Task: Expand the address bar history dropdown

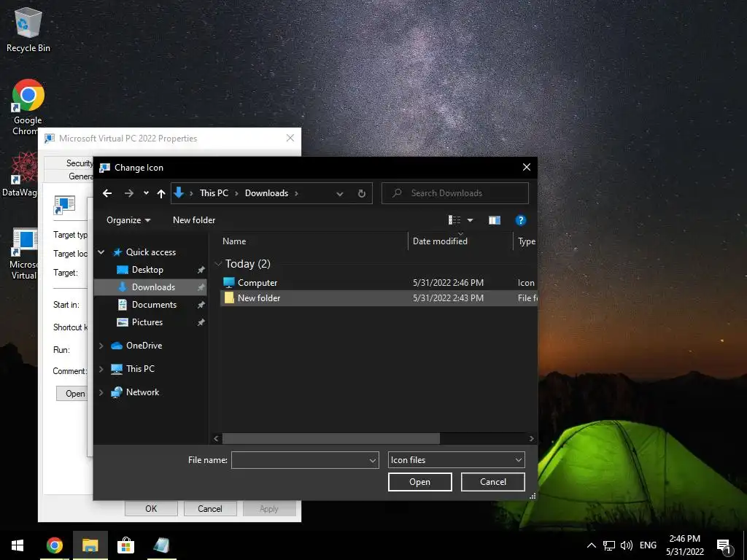Action: point(340,194)
